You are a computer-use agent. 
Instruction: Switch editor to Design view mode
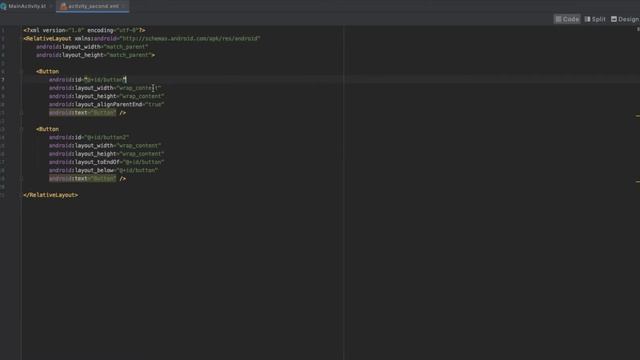[x=624, y=19]
